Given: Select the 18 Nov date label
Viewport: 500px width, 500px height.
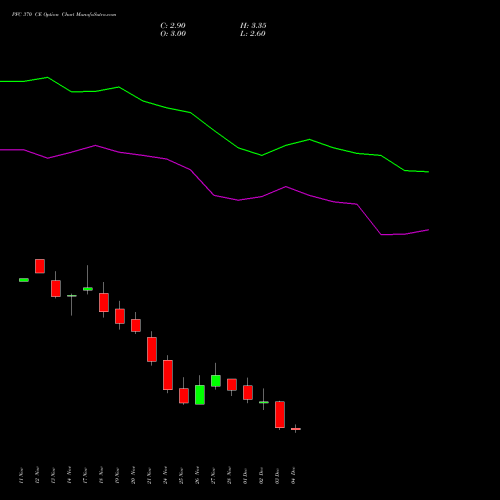Looking at the screenshot, I should 101,476.
